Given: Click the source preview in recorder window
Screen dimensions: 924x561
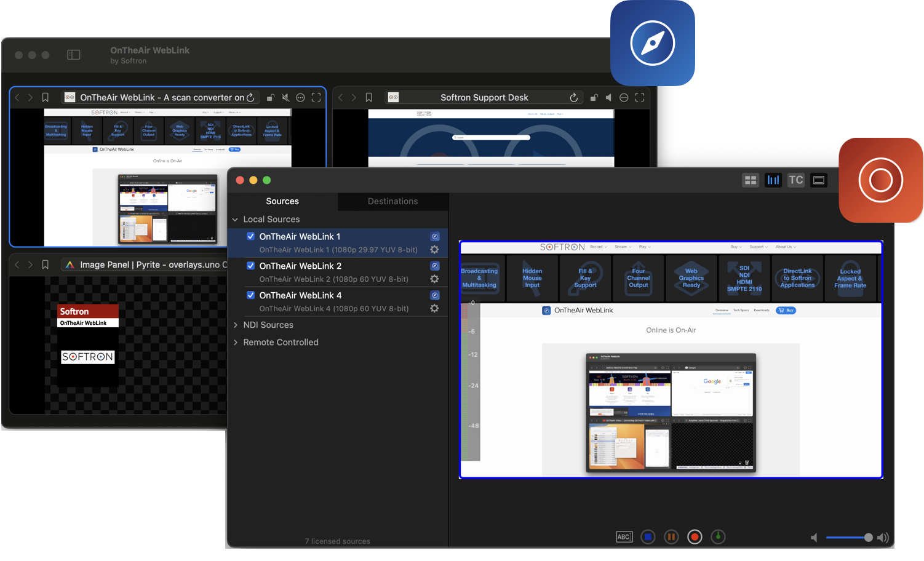Looking at the screenshot, I should point(671,360).
